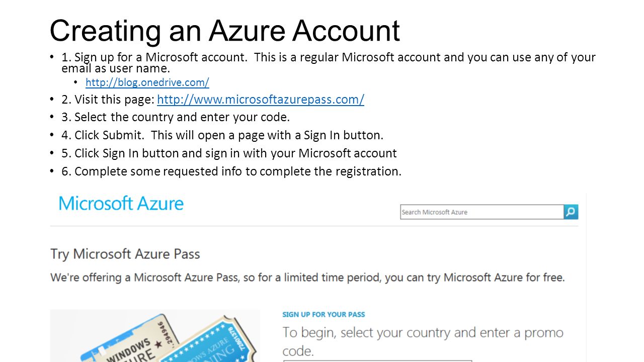Click the Search Microsoft Azure input field
Viewport: 644px width, 362px height.
point(482,212)
